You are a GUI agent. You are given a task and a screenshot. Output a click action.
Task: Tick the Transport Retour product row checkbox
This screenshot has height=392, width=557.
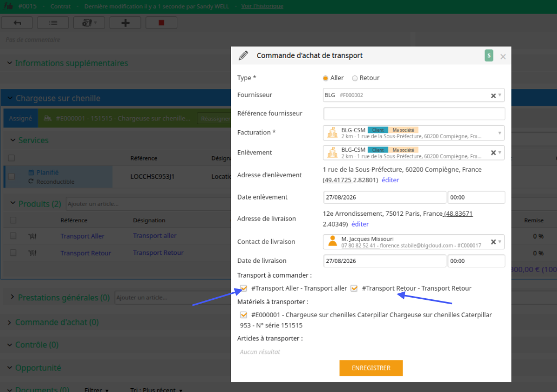pos(13,253)
